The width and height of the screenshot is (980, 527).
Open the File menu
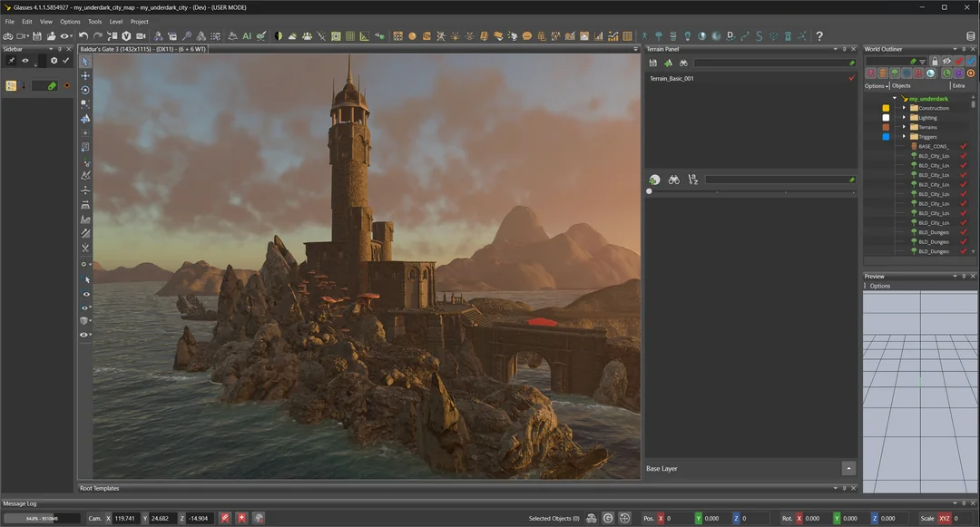click(9, 21)
